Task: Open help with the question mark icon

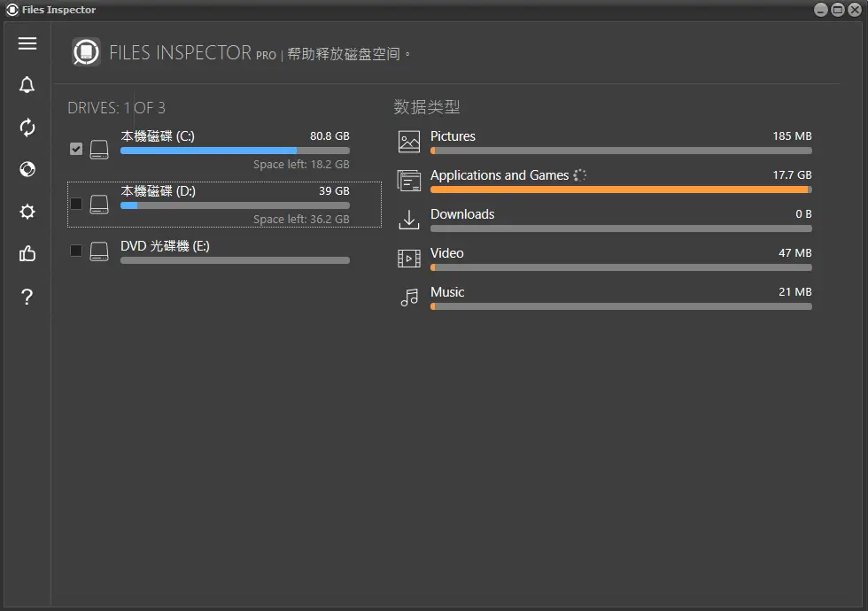Action: (27, 297)
